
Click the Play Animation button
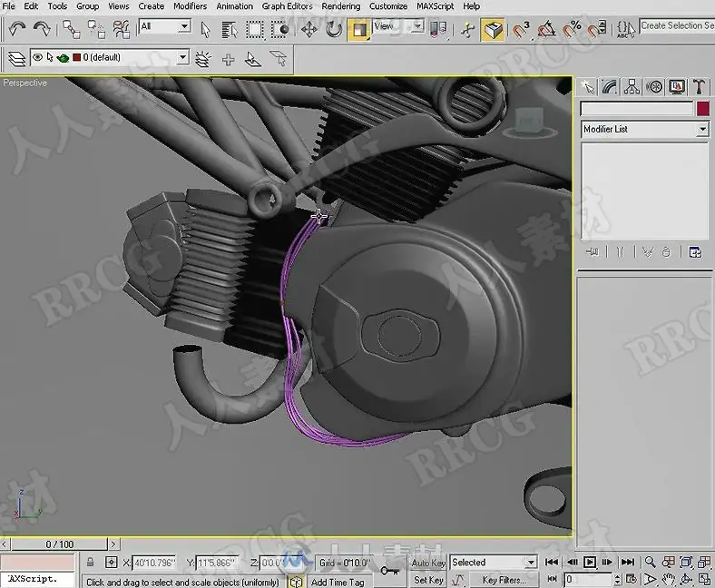point(589,562)
